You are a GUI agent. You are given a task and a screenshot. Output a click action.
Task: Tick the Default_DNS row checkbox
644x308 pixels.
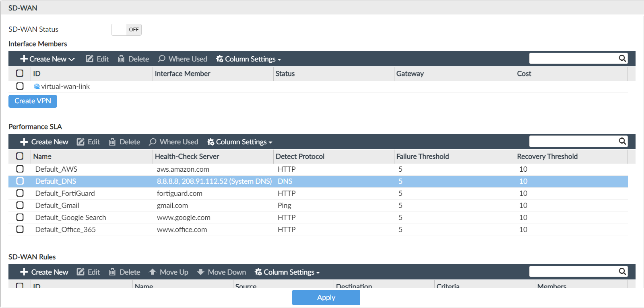20,181
